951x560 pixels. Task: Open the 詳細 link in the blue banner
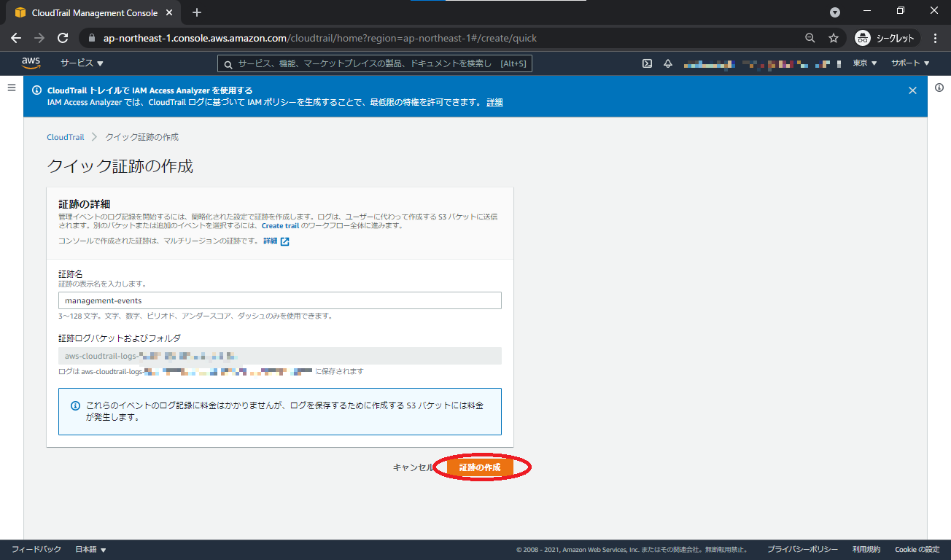tap(494, 102)
